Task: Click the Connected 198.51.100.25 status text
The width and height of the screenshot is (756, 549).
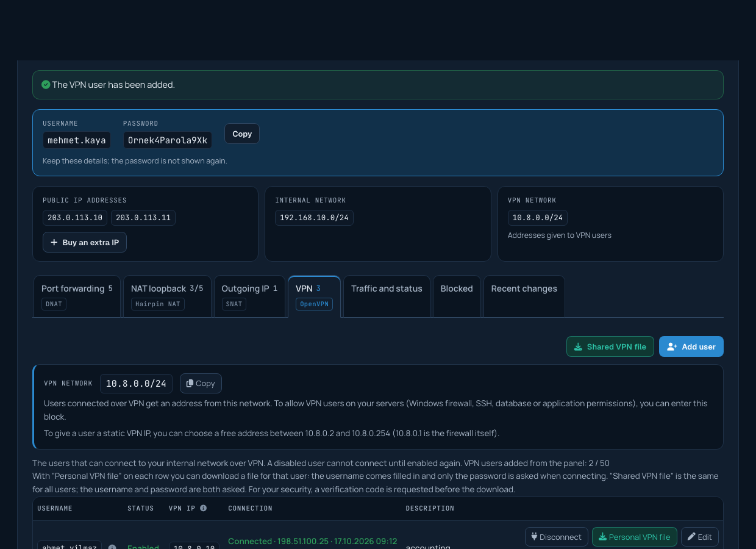Action: click(x=313, y=541)
